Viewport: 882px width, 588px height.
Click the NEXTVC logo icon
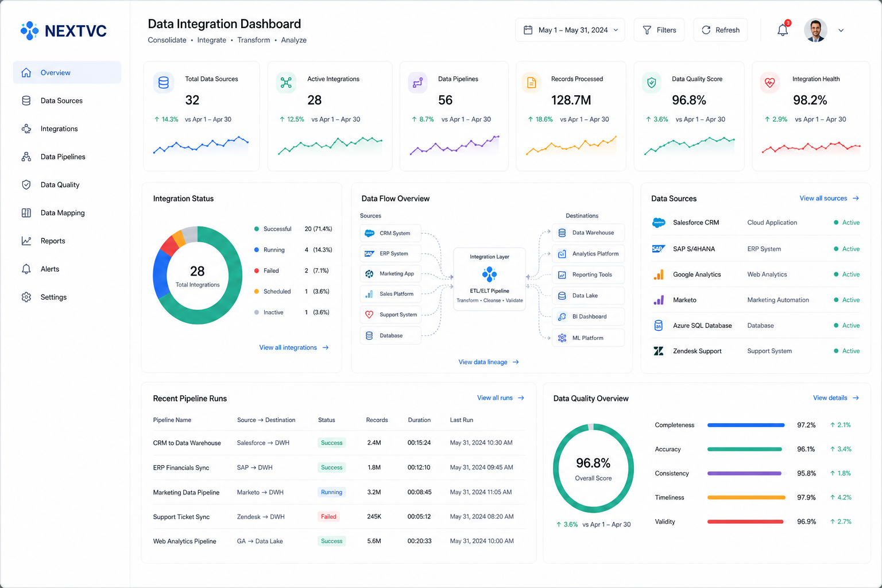(x=29, y=30)
